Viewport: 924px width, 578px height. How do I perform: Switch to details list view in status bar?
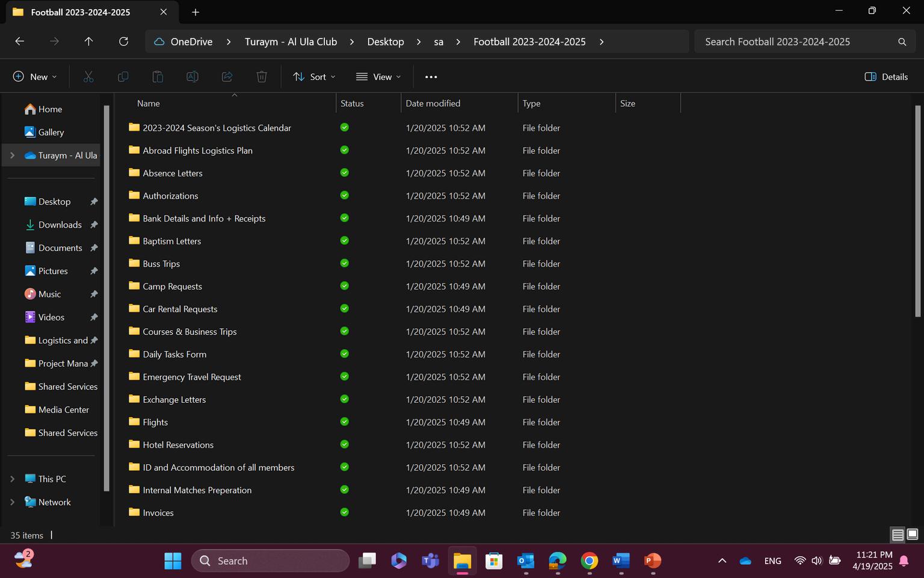tap(898, 535)
